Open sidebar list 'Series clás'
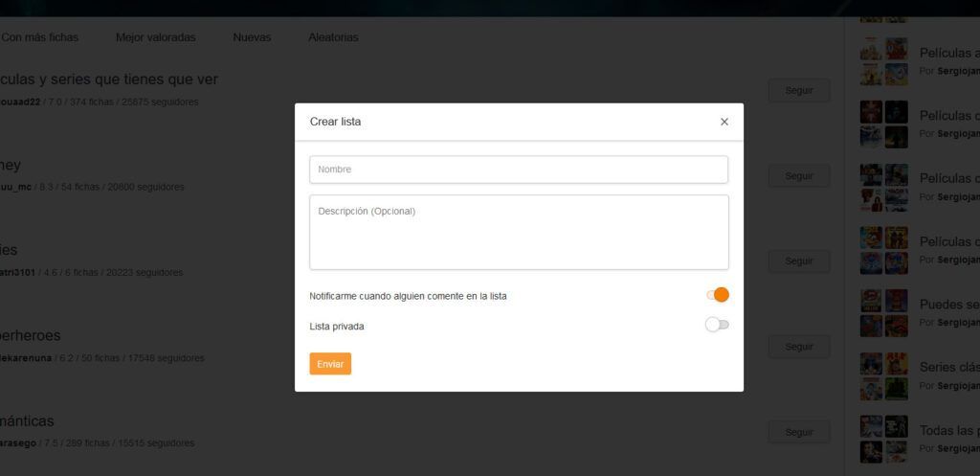This screenshot has height=476, width=980. (949, 367)
